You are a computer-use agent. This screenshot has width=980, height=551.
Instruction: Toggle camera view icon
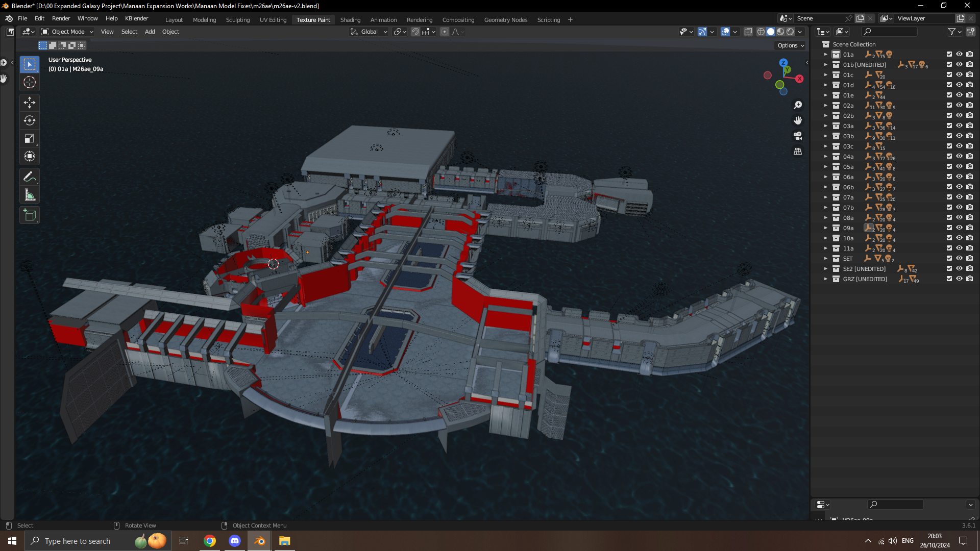click(798, 136)
